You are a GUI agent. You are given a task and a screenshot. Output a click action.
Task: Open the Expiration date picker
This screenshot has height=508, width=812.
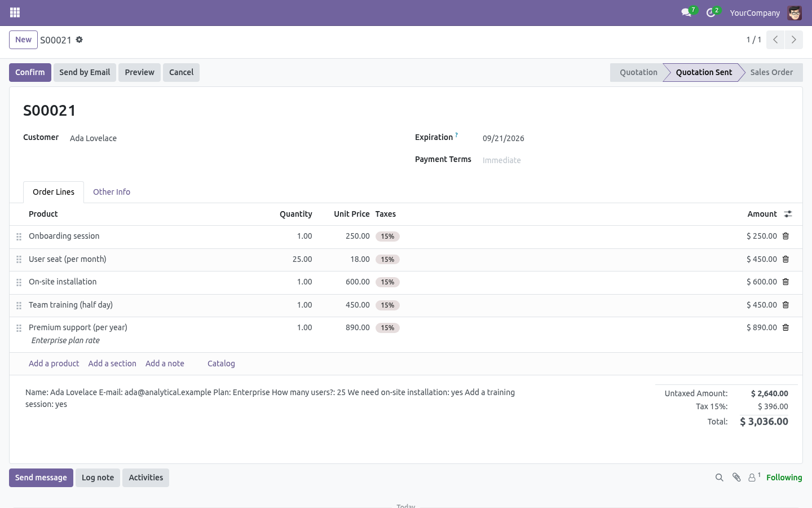click(x=635, y=138)
